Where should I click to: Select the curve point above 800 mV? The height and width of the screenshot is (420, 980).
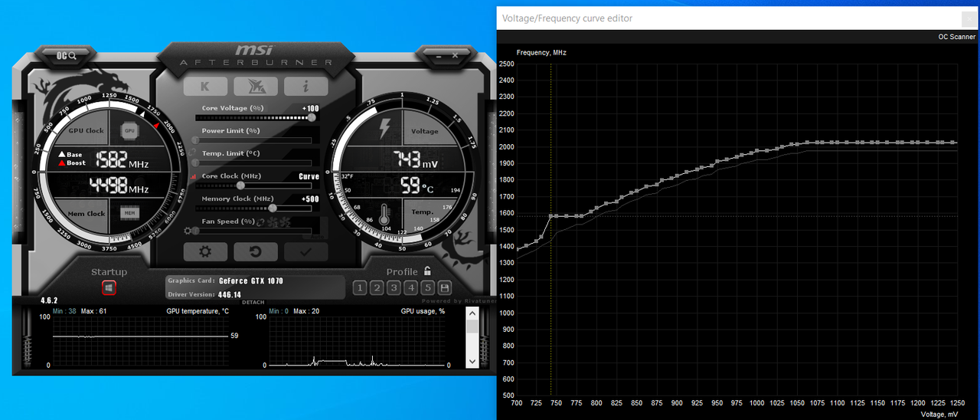596,208
